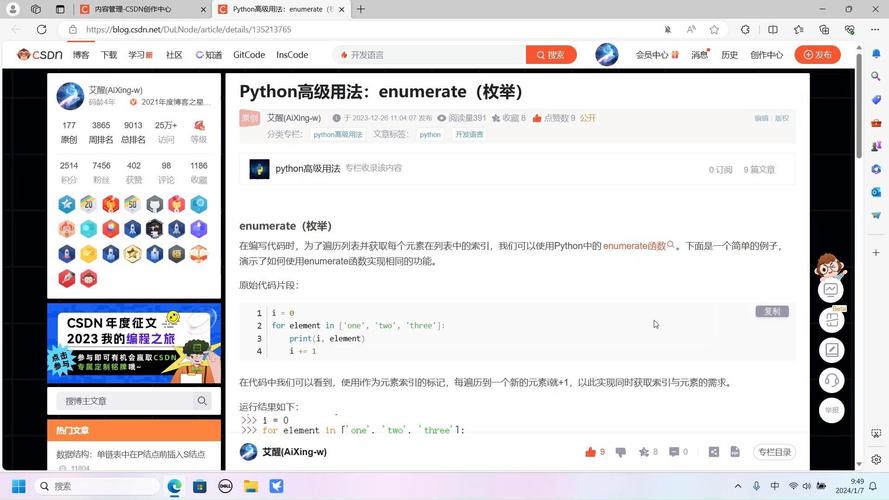889x500 pixels.
Task: Open 博客 in CSDN navigation
Action: pyautogui.click(x=81, y=54)
